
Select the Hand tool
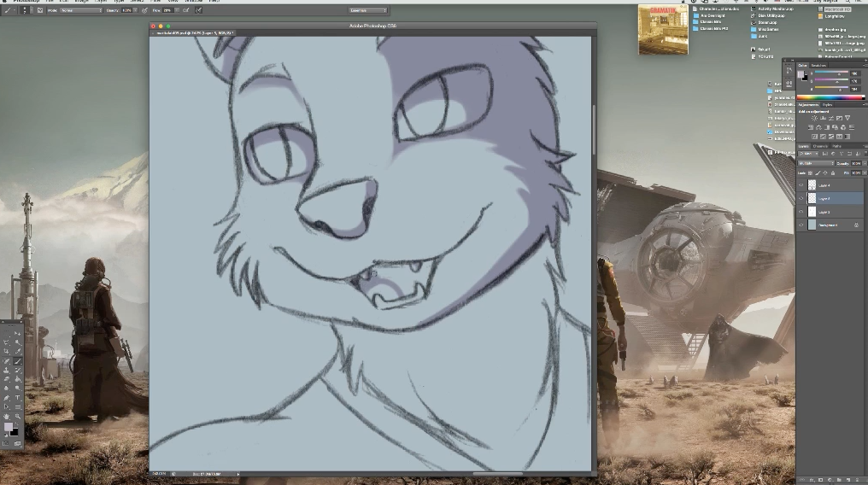click(6, 417)
